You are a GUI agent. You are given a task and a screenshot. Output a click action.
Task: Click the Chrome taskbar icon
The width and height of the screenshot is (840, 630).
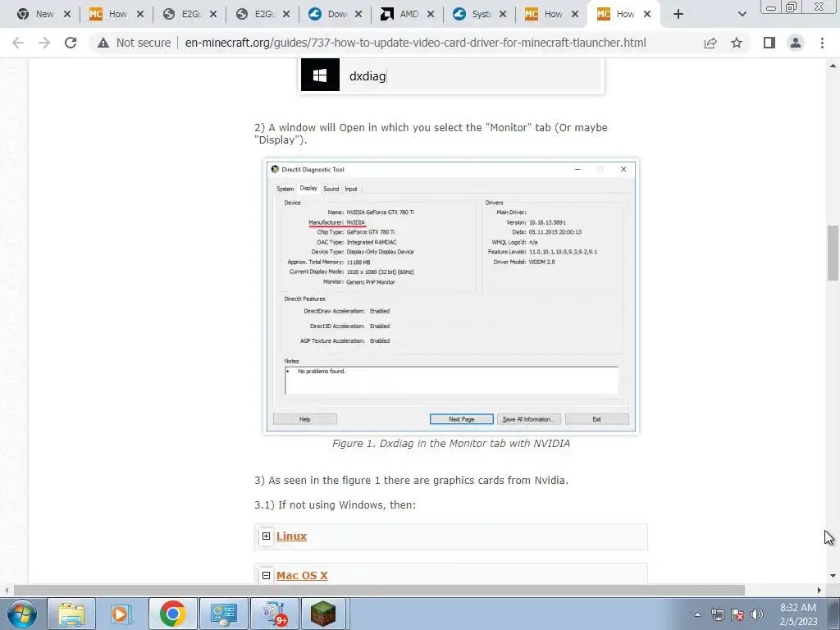pos(172,614)
